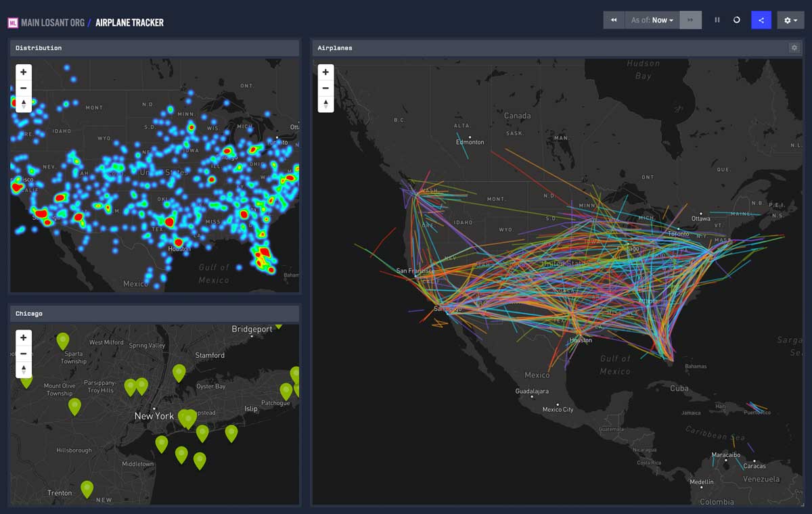Toggle the tilt control on the Distribution map
Viewport: 812px width, 514px height.
pyautogui.click(x=23, y=103)
